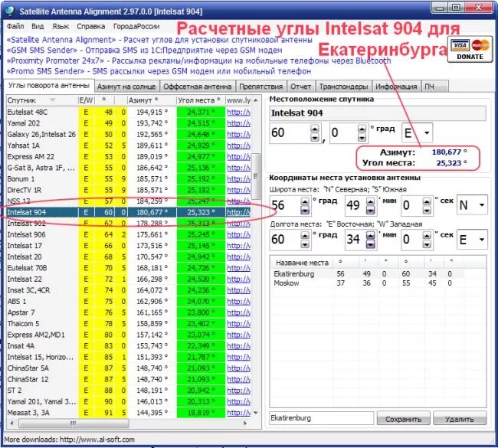Open the ГородаРоссии menu
This screenshot has width=498, height=448.
(136, 26)
